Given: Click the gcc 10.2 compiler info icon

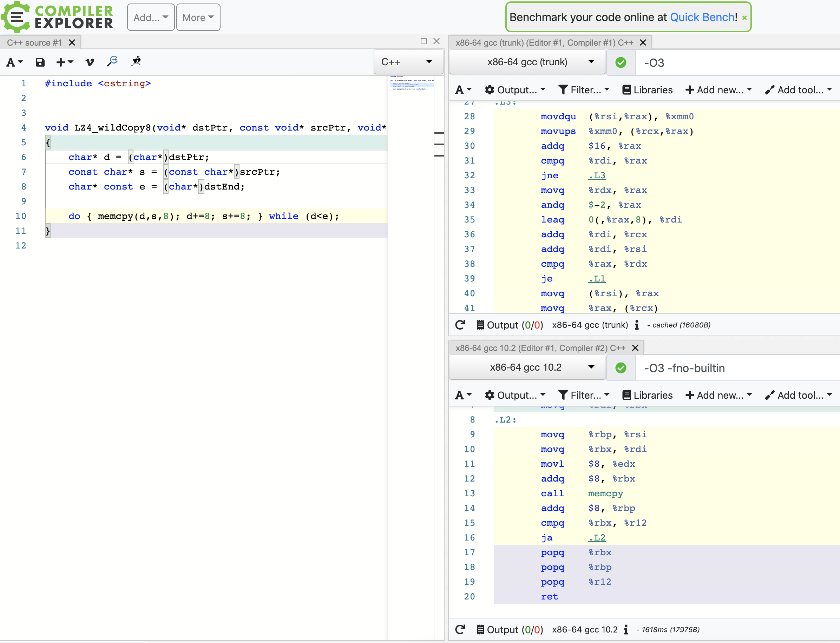Looking at the screenshot, I should click(626, 630).
